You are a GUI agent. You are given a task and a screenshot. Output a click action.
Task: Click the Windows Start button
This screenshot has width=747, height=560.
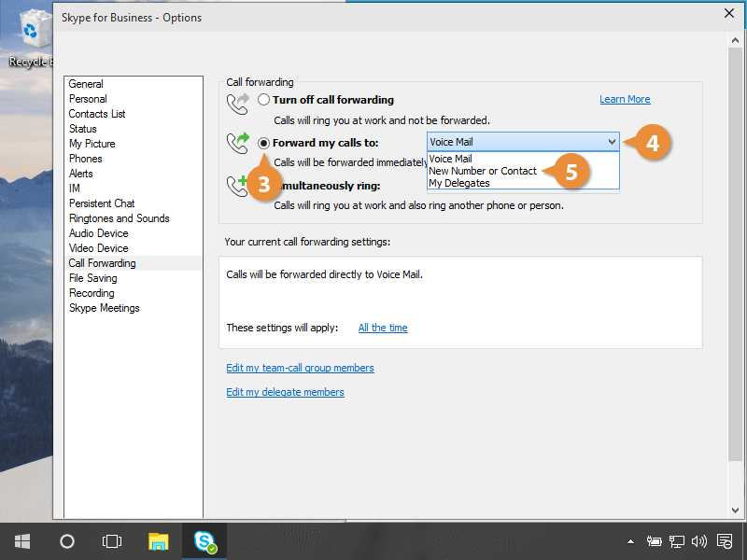(21, 540)
